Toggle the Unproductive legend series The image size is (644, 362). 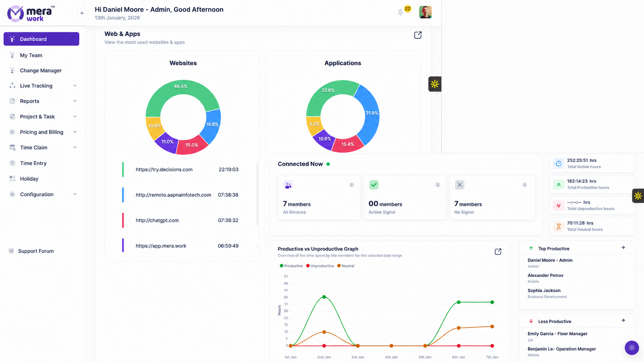coord(320,266)
